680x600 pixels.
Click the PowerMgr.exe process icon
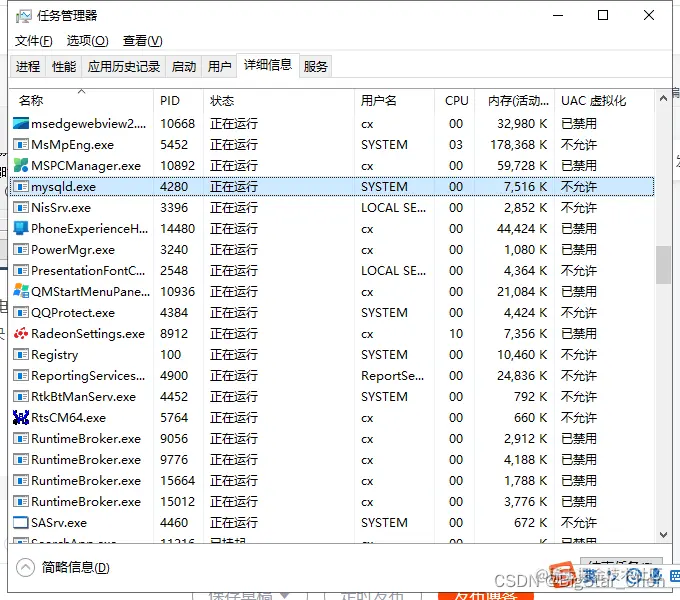[21, 249]
